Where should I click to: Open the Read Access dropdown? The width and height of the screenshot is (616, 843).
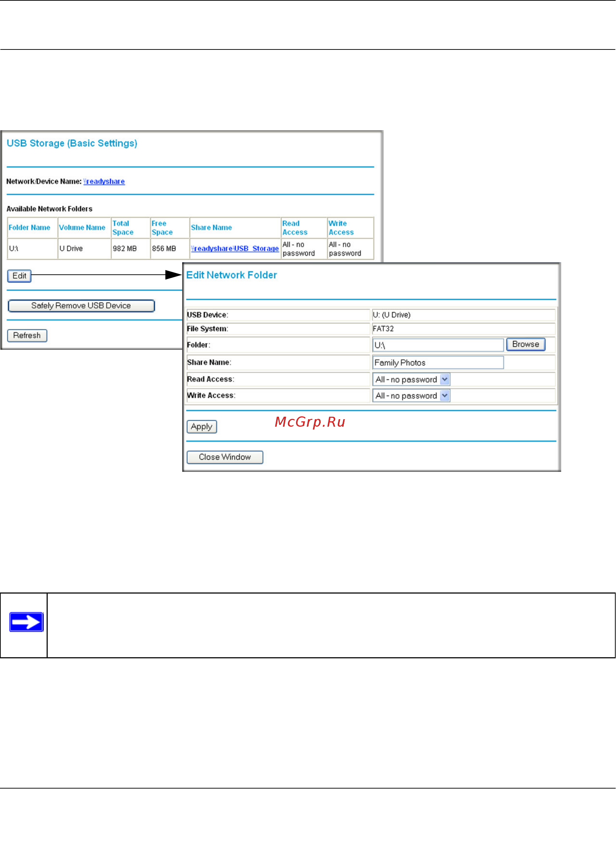point(411,380)
